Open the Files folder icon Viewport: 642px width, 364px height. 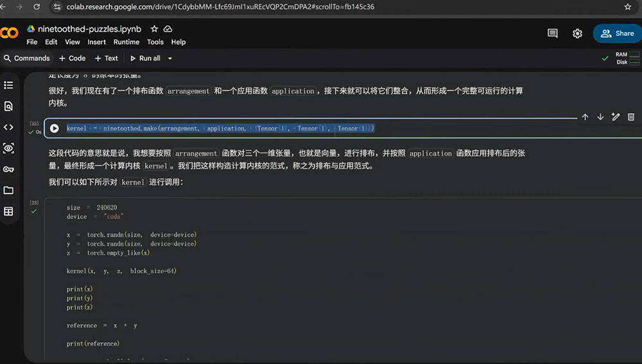coord(8,191)
